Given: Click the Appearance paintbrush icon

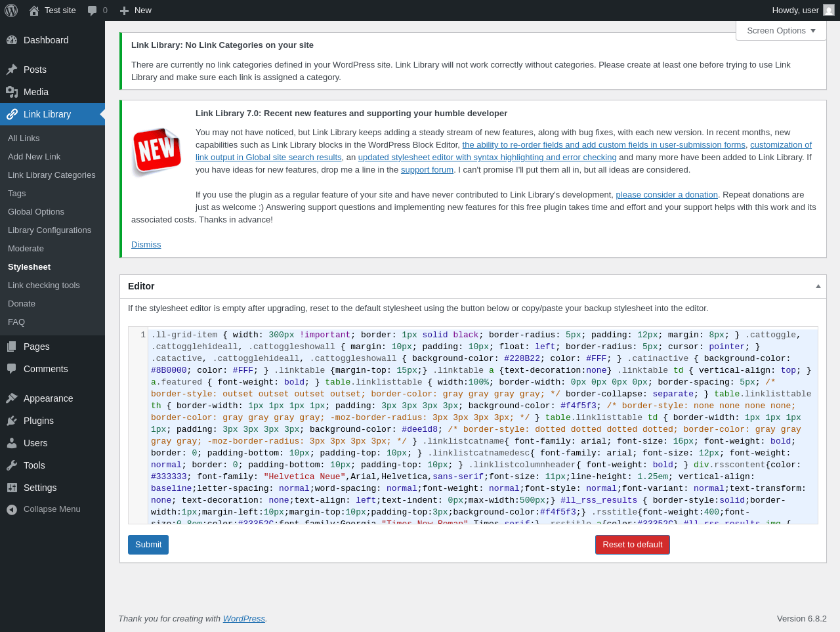Looking at the screenshot, I should 12,398.
